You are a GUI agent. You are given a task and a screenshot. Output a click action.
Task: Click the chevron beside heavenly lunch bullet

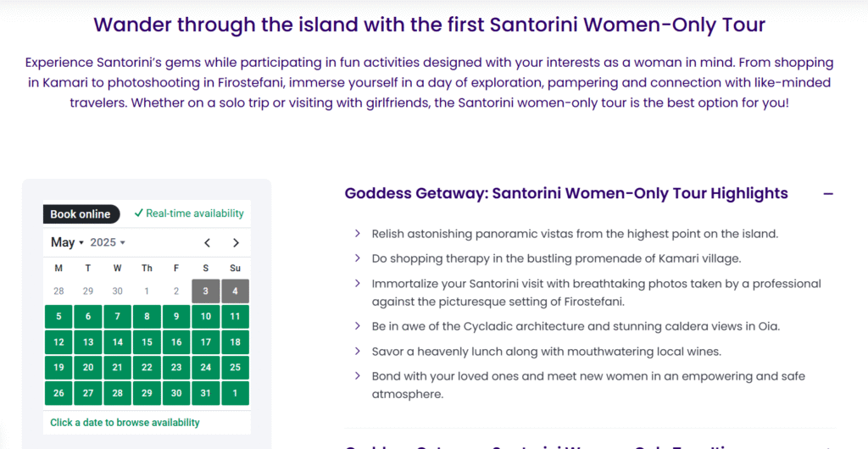(x=358, y=351)
